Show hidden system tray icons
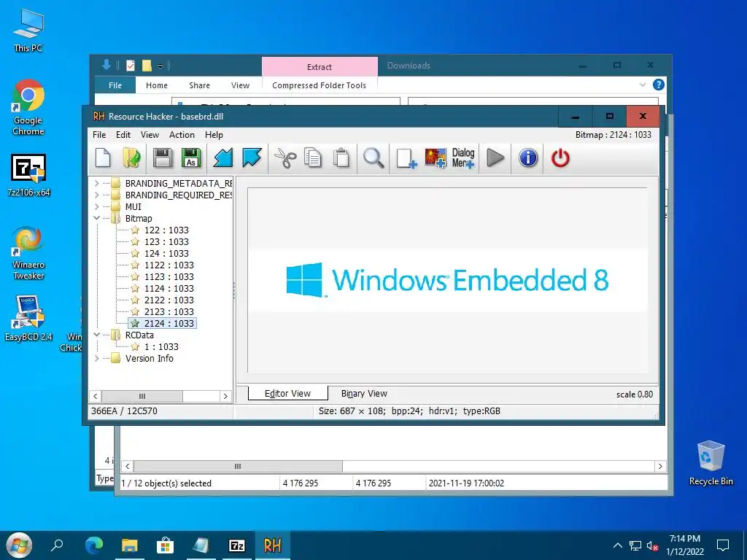 (617, 545)
